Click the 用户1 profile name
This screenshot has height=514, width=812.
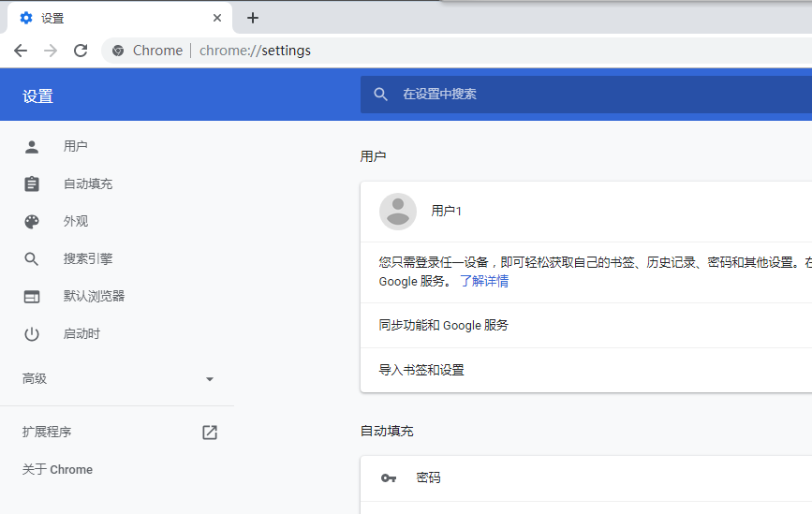[x=447, y=211]
